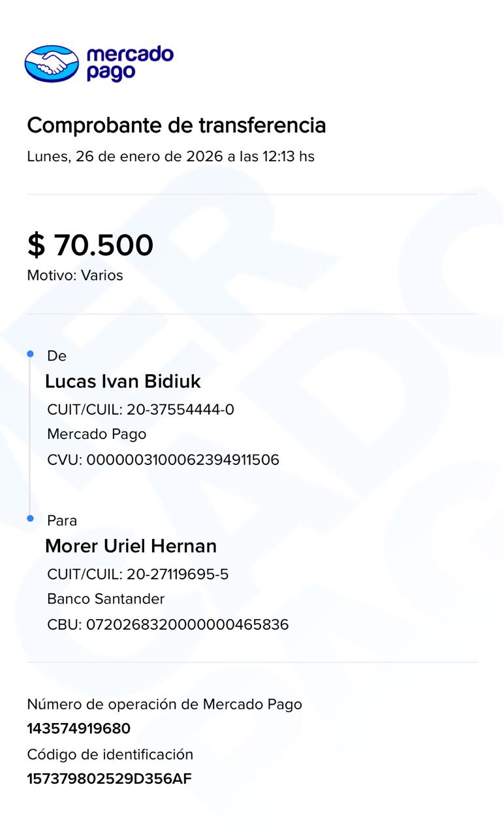Select the "Comprobante de transferencia" heading
The width and height of the screenshot is (504, 836).
(x=176, y=125)
